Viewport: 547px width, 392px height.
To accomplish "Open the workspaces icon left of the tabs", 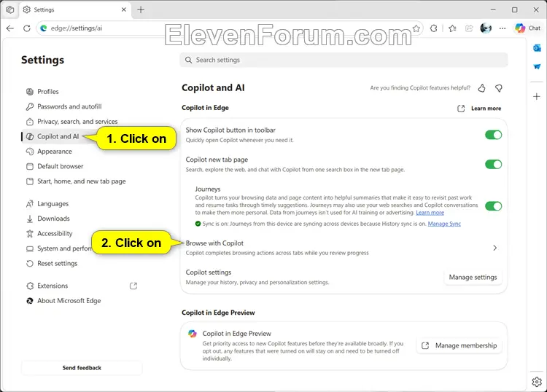I will [x=9, y=9].
